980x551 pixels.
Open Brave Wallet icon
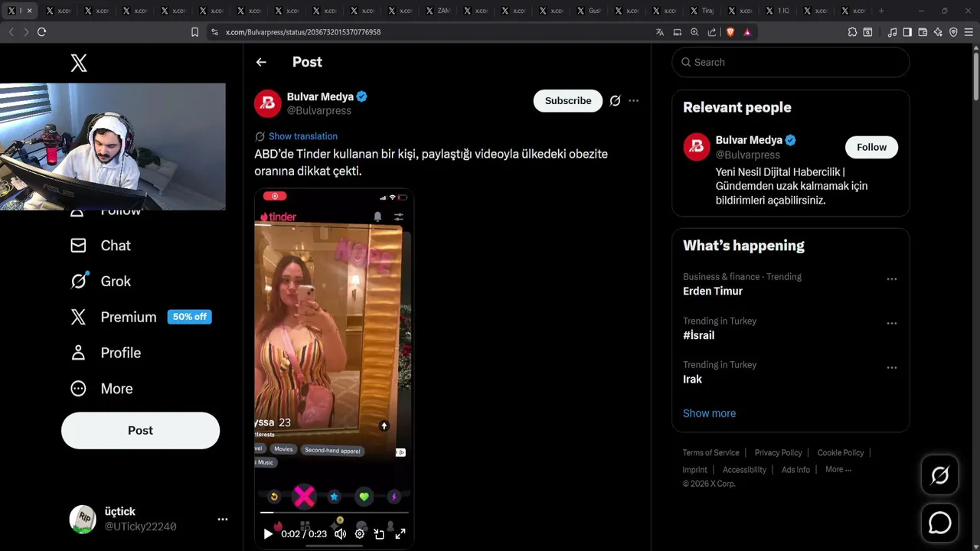[923, 32]
